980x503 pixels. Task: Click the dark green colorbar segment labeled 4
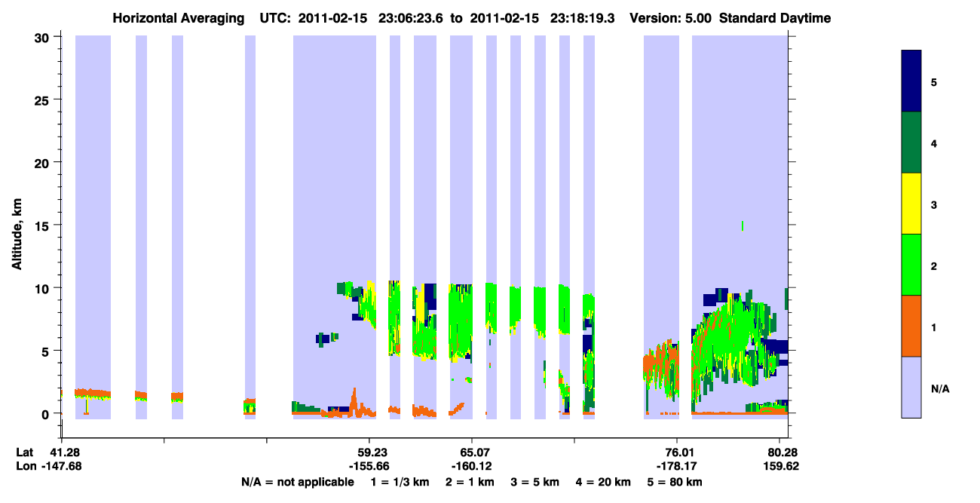pos(911,143)
